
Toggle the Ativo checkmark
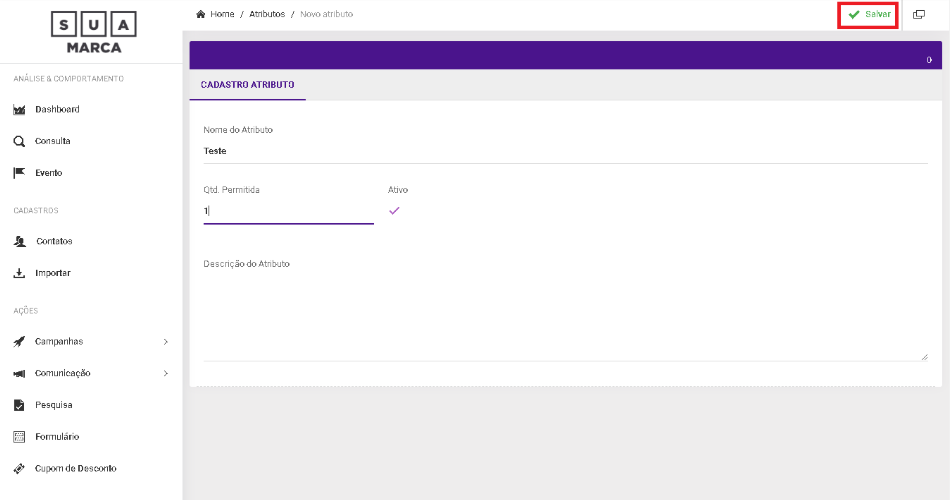[394, 211]
